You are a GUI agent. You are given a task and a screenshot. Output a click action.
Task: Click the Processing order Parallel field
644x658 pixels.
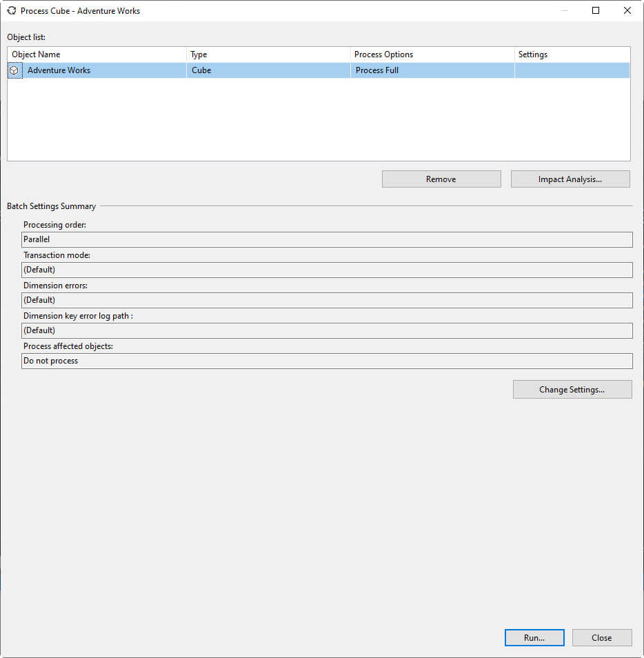pyautogui.click(x=327, y=239)
